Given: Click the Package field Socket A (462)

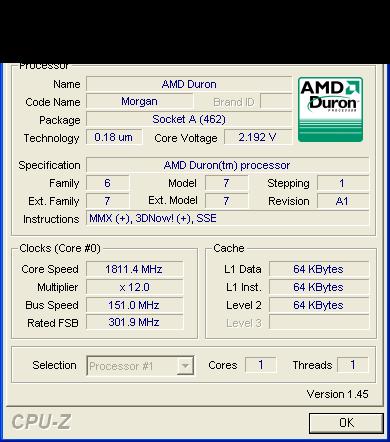Looking at the screenshot, I should point(189,119).
